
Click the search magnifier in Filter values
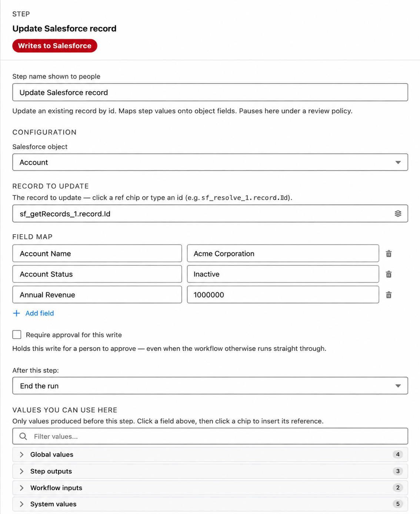(23, 436)
